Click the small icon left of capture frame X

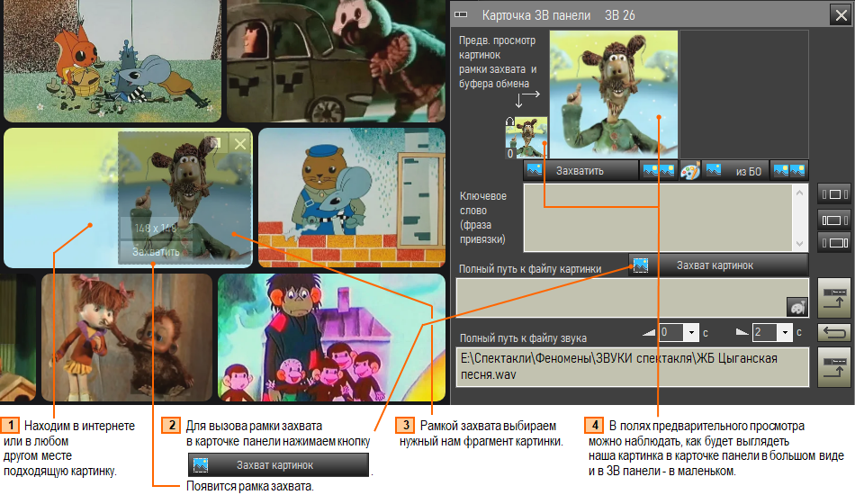pos(215,143)
